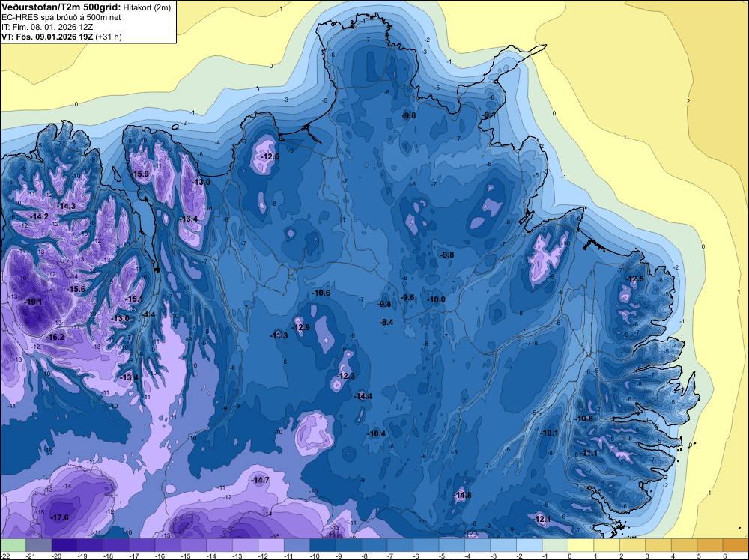Click the -14.7 temperature label
Image resolution: width=749 pixels, height=560 pixels.
point(261,480)
